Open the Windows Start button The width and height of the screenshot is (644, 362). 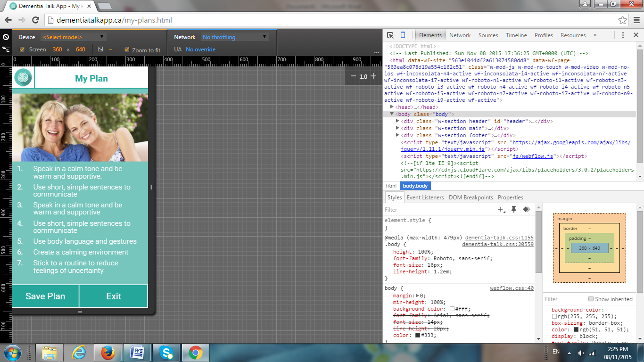tap(12, 353)
